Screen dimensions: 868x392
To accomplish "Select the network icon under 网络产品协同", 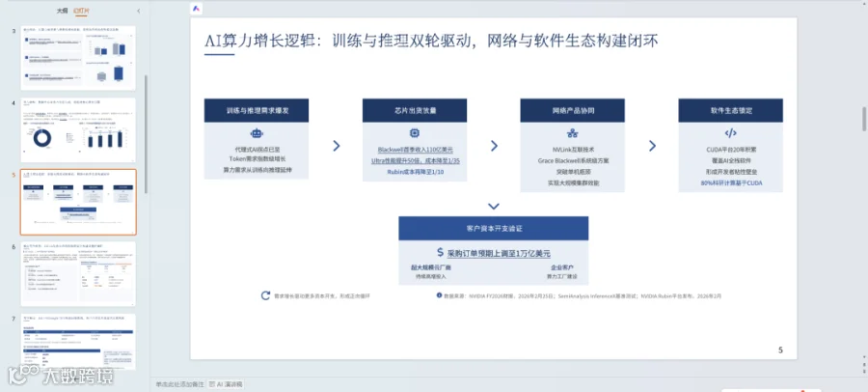I will click(x=572, y=133).
